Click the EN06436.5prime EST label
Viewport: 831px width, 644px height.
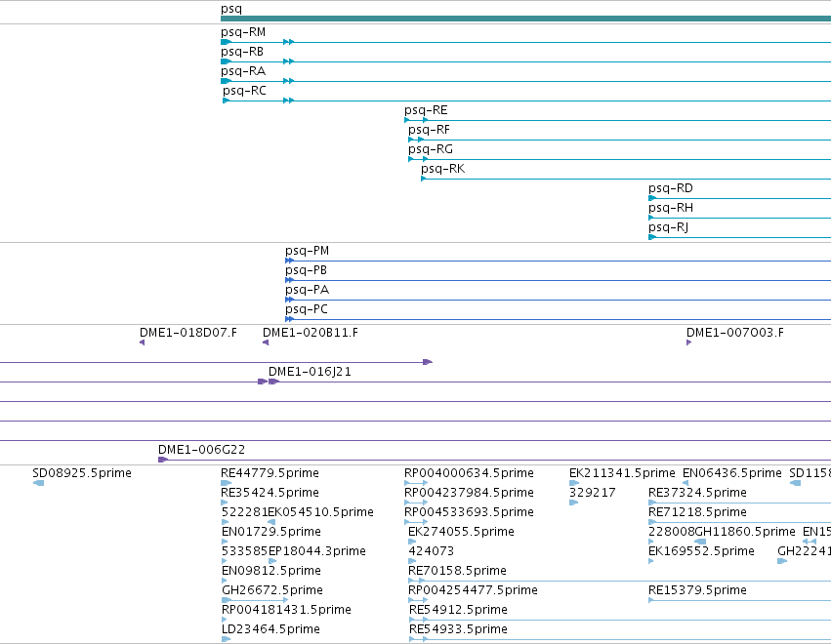732,473
